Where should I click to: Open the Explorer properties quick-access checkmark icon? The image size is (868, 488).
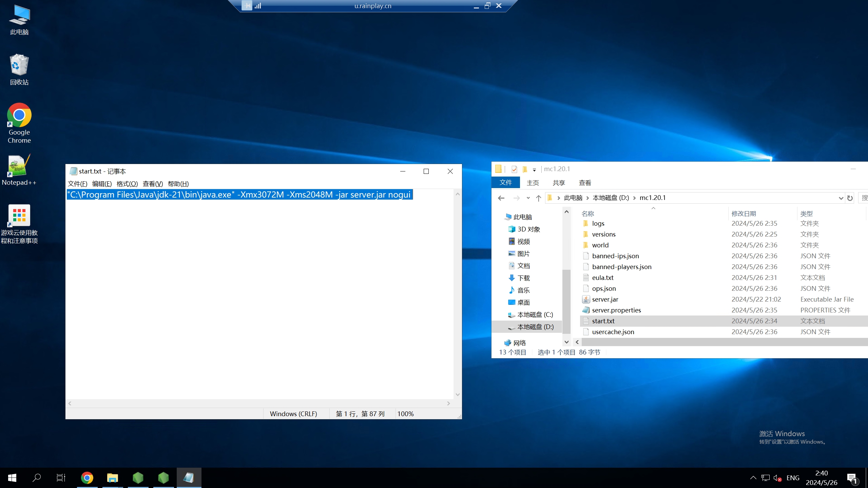coord(514,169)
